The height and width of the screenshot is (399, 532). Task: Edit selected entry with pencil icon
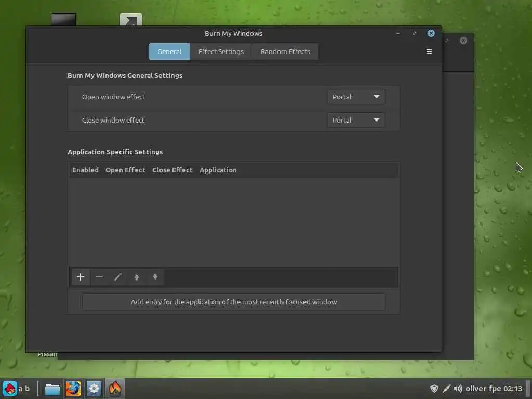[x=118, y=277]
